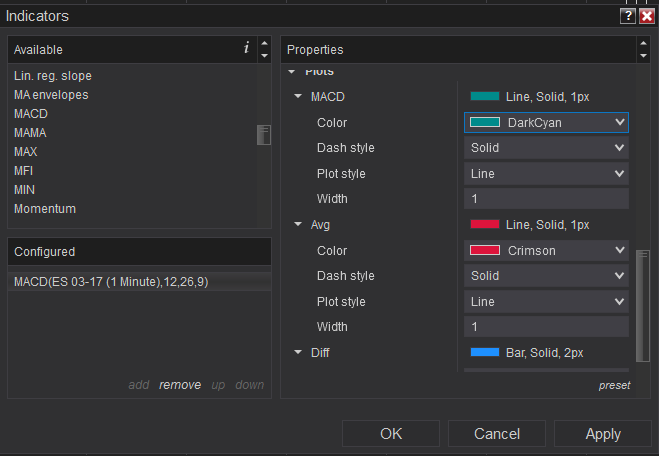Click the Cancel button

click(x=497, y=434)
